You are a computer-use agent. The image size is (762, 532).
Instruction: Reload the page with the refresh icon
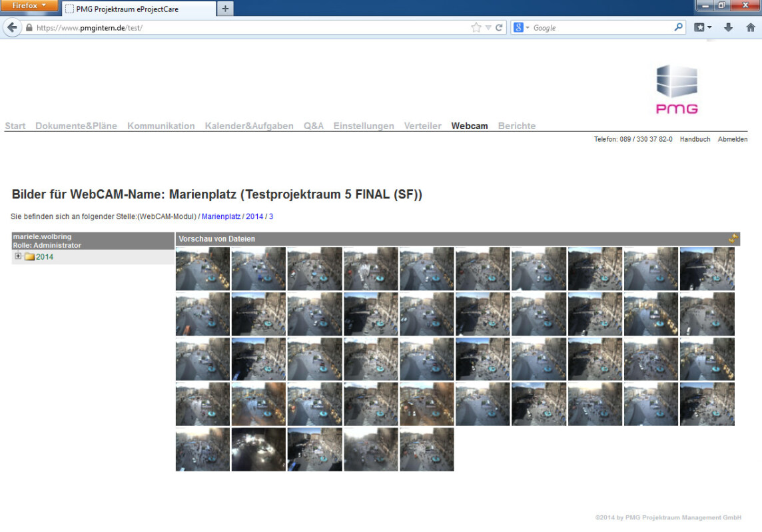499,28
